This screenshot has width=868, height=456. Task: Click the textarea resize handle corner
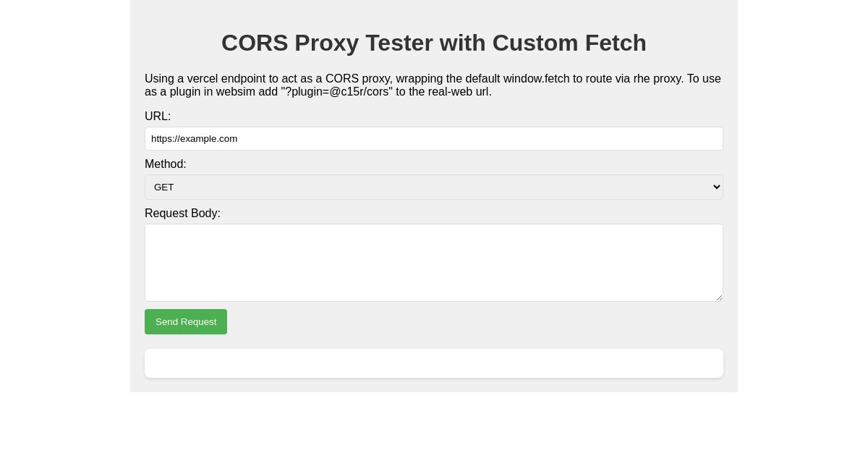[718, 297]
